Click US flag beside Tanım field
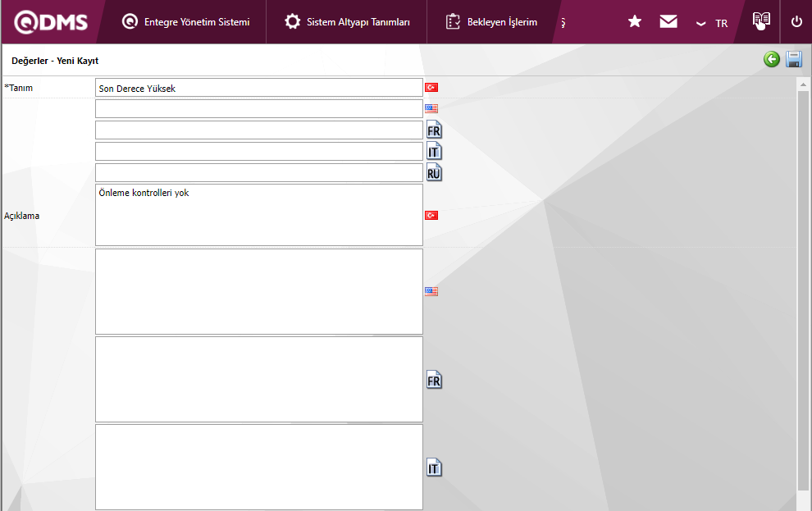812x511 pixels. pos(431,108)
